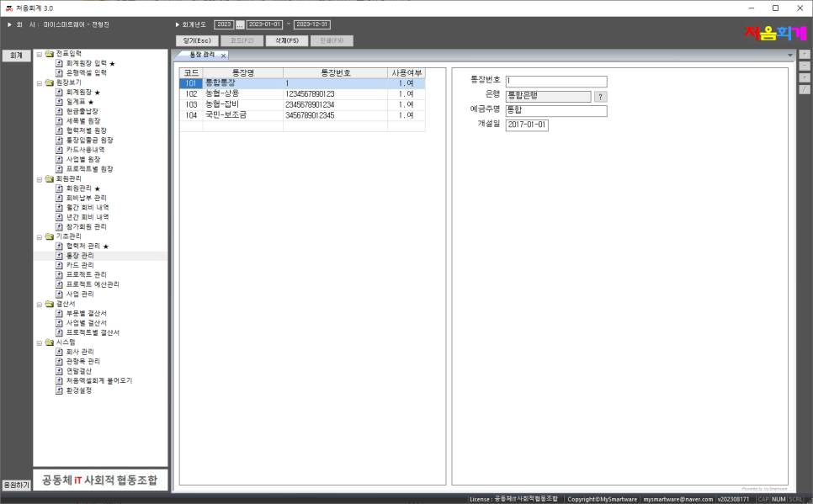Click the 응원하기 button

click(x=17, y=485)
